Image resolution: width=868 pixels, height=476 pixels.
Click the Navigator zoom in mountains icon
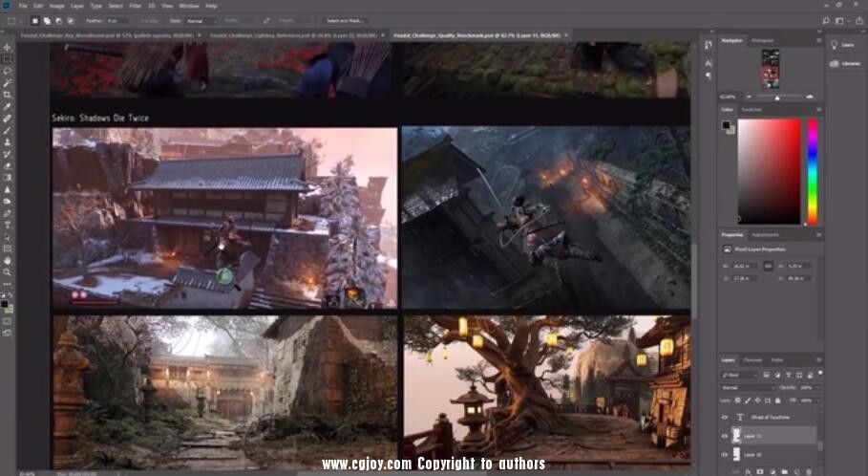point(810,97)
